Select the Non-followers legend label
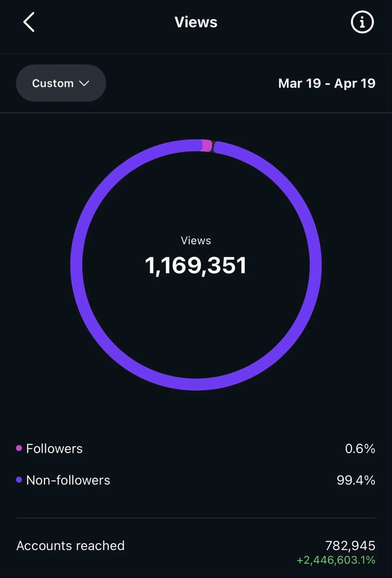 pyautogui.click(x=68, y=480)
